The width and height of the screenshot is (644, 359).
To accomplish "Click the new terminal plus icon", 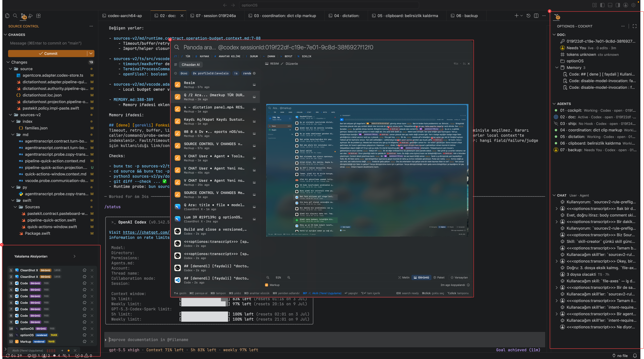I will [516, 15].
